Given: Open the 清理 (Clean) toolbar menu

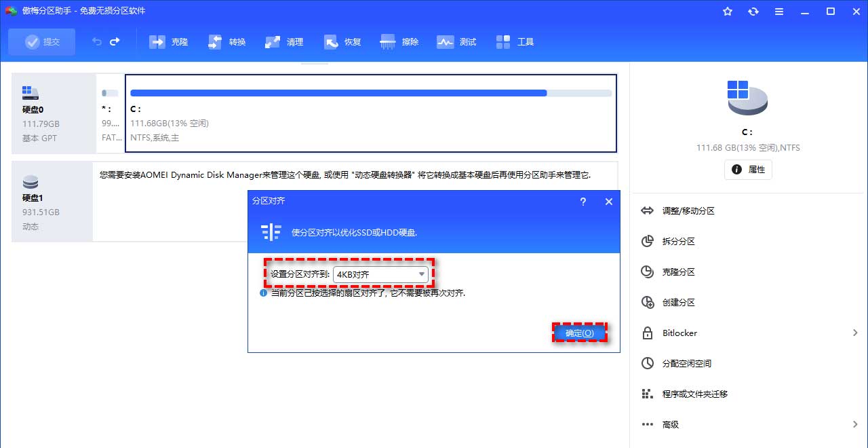Looking at the screenshot, I should pos(284,42).
